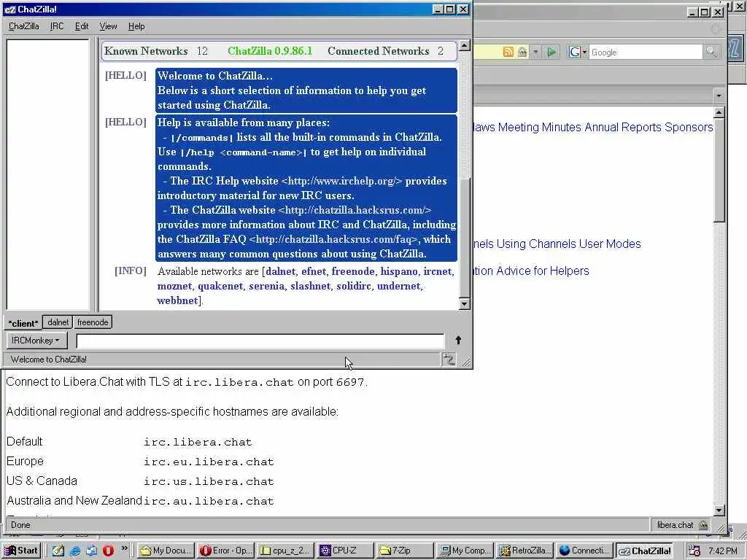This screenshot has width=747, height=560.
Task: Toggle multiline input with the up-arrow icon
Action: tap(458, 340)
